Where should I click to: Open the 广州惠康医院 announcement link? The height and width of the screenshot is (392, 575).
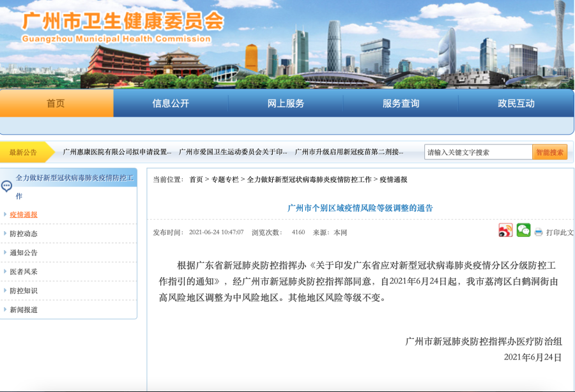[x=117, y=152]
